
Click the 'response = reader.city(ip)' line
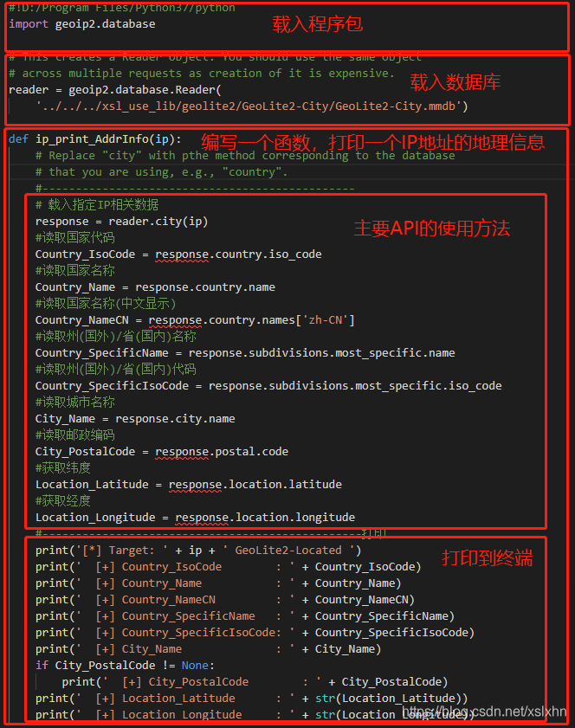[122, 222]
